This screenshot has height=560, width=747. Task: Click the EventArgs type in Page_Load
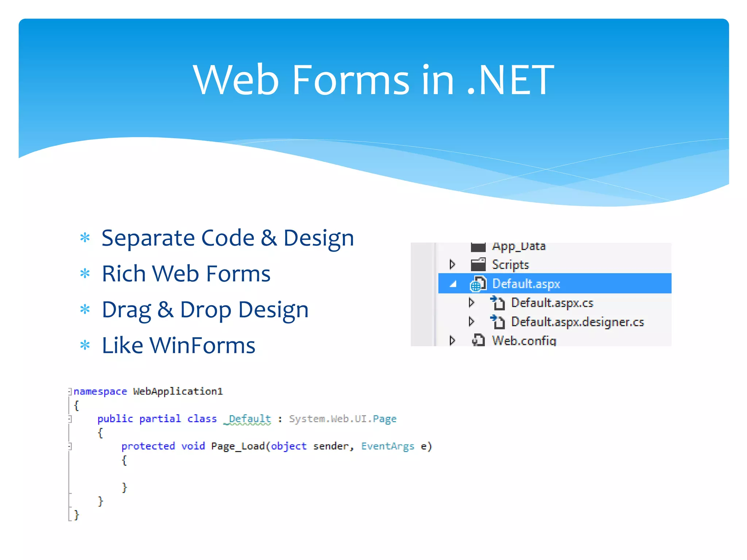(388, 446)
